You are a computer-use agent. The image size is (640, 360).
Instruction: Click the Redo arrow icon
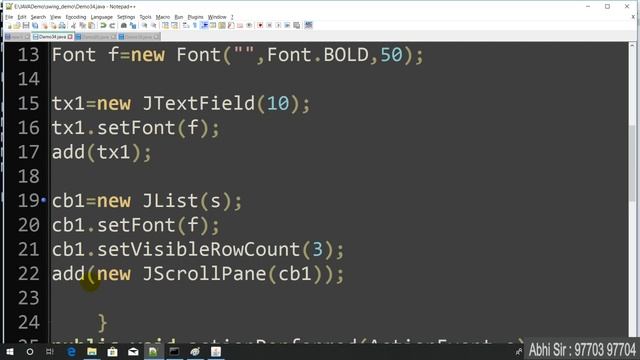point(112,25)
